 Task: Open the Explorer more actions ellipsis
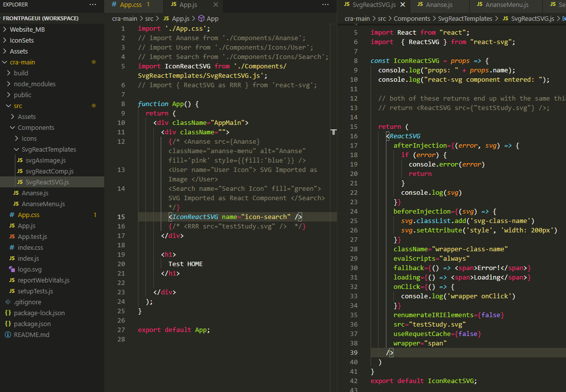(93, 4)
